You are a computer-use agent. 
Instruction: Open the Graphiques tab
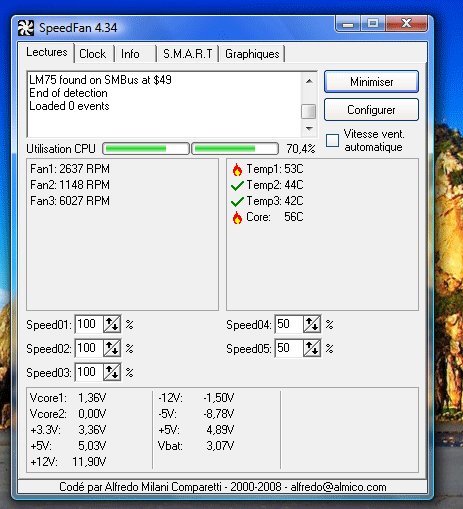click(x=252, y=54)
